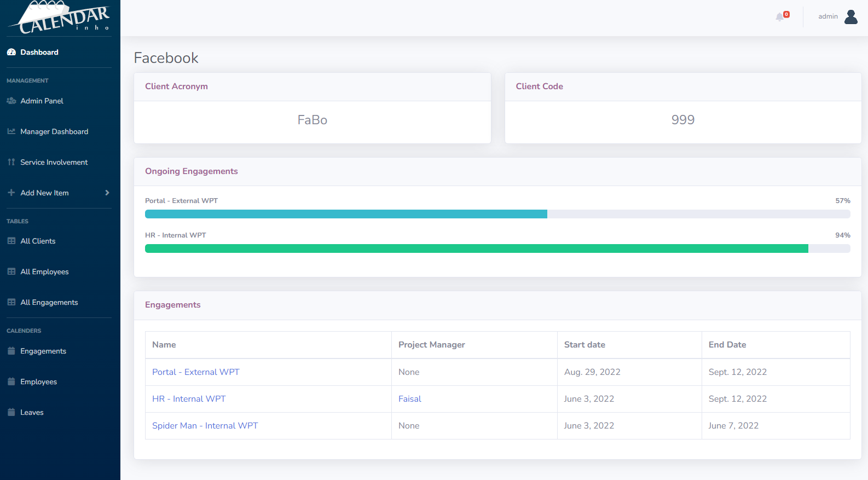Viewport: 868px width, 480px height.
Task: Click the Dashboard gauge icon
Action: (x=11, y=52)
